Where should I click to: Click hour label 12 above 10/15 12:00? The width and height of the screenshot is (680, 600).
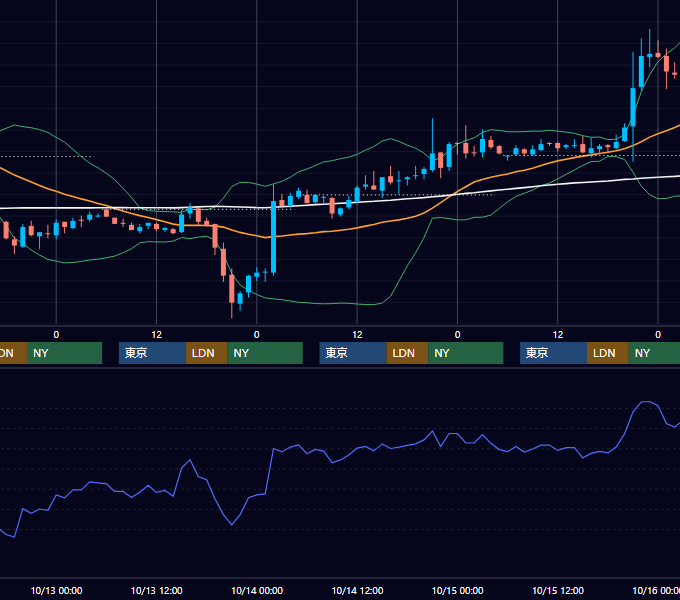(558, 335)
